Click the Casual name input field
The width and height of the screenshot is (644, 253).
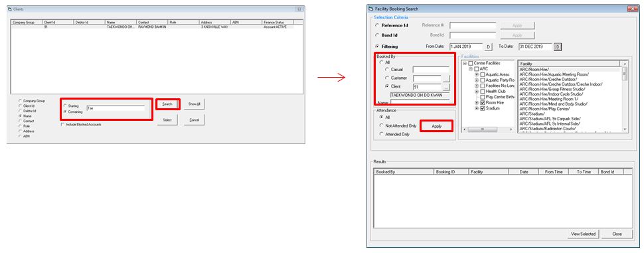432,70
